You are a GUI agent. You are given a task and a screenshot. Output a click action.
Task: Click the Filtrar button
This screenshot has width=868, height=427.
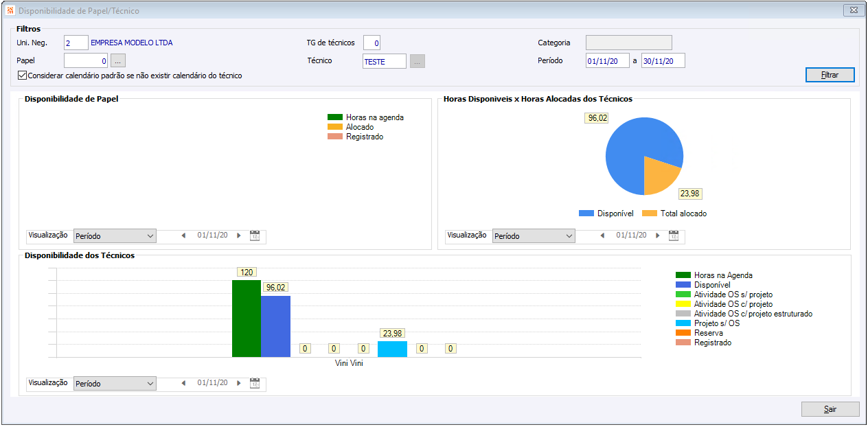[x=830, y=75]
